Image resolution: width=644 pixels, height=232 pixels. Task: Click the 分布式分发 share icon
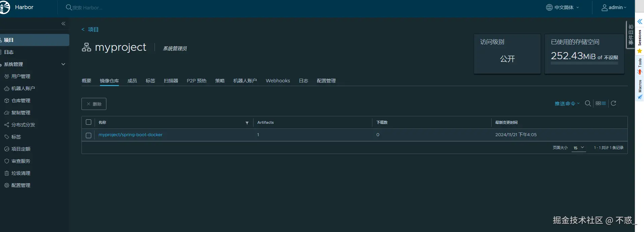pos(6,125)
